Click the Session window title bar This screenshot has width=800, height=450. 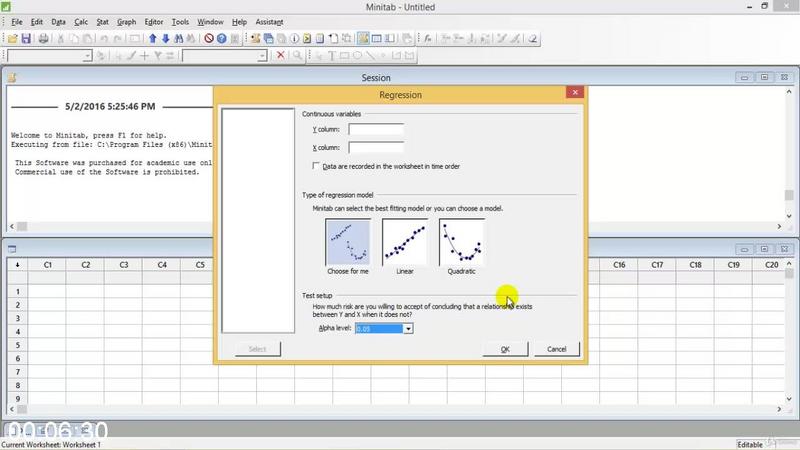(376, 78)
